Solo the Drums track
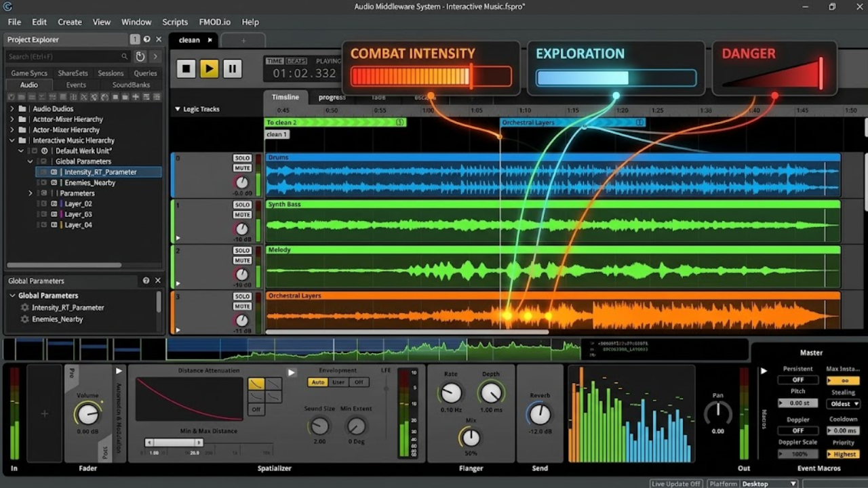This screenshot has width=868, height=488. [x=242, y=159]
